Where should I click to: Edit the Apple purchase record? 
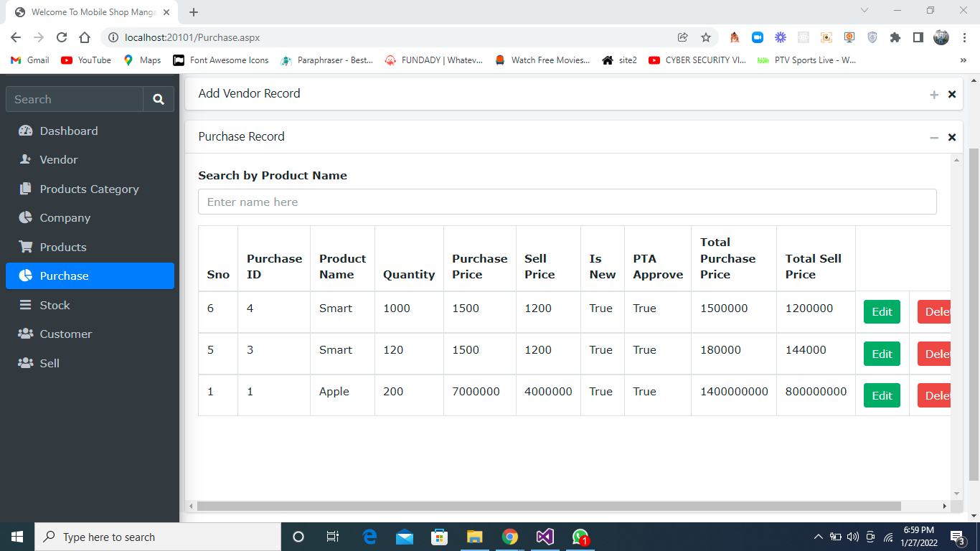point(882,395)
